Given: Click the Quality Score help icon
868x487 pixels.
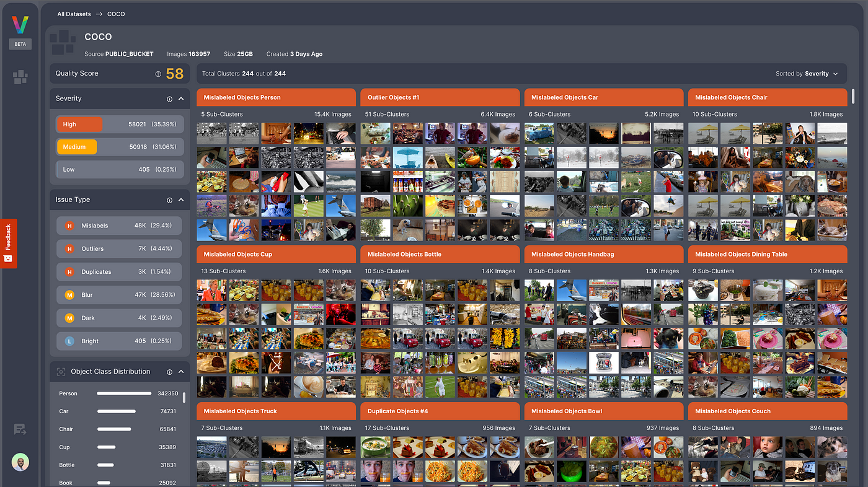Looking at the screenshot, I should [158, 74].
